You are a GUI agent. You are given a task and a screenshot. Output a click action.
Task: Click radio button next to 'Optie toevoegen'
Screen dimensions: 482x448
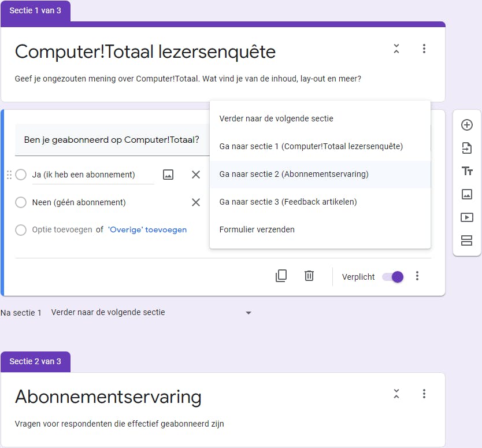[21, 229]
